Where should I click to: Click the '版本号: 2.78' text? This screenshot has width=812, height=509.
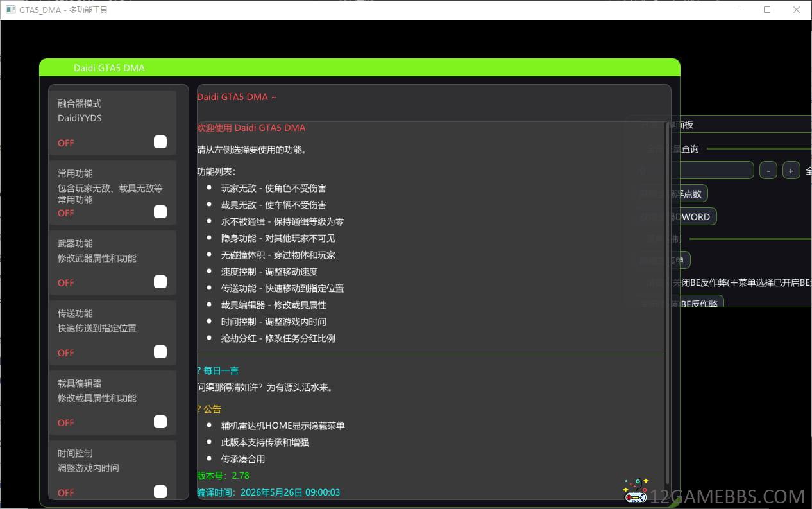223,476
